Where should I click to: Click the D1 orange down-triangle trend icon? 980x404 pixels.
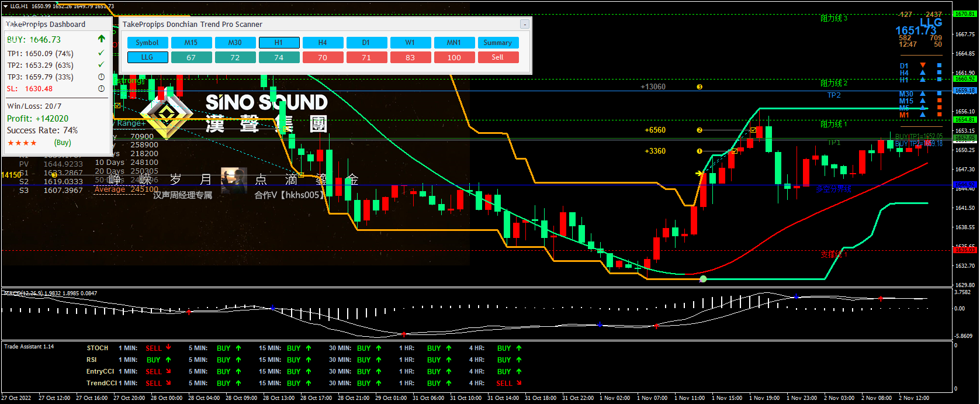pyautogui.click(x=923, y=65)
